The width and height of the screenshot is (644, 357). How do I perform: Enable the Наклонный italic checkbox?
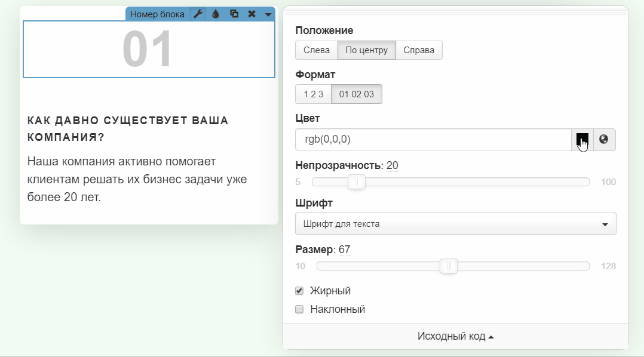click(300, 309)
